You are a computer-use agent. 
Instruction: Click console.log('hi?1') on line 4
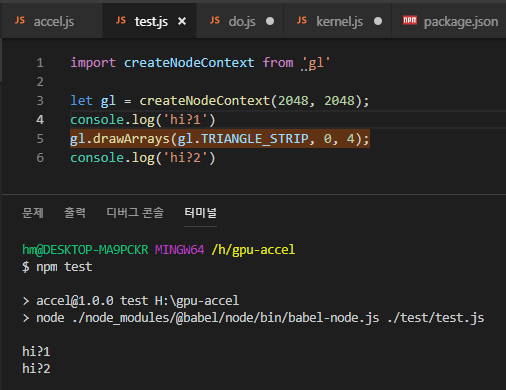(143, 120)
